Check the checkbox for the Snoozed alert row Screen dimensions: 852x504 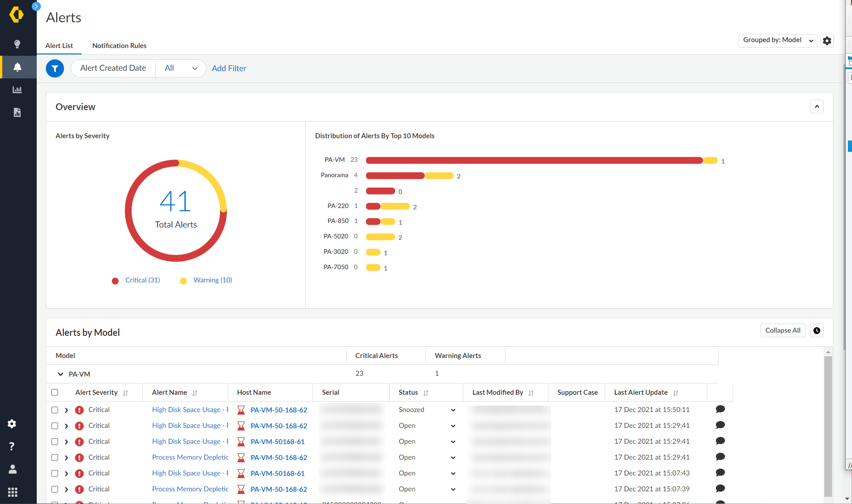[55, 410]
